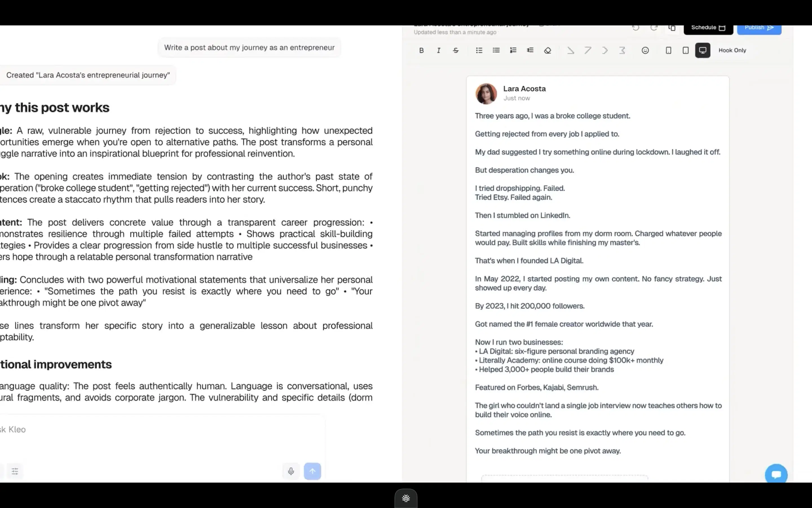Click the "Write a post about my journey" message
Viewport: 812px width, 508px height.
[249, 48]
